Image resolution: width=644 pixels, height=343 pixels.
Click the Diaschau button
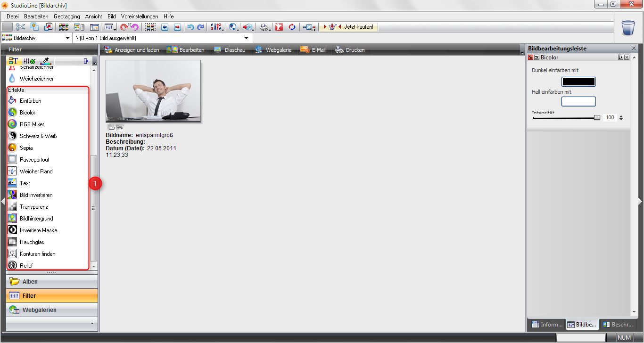pos(230,50)
